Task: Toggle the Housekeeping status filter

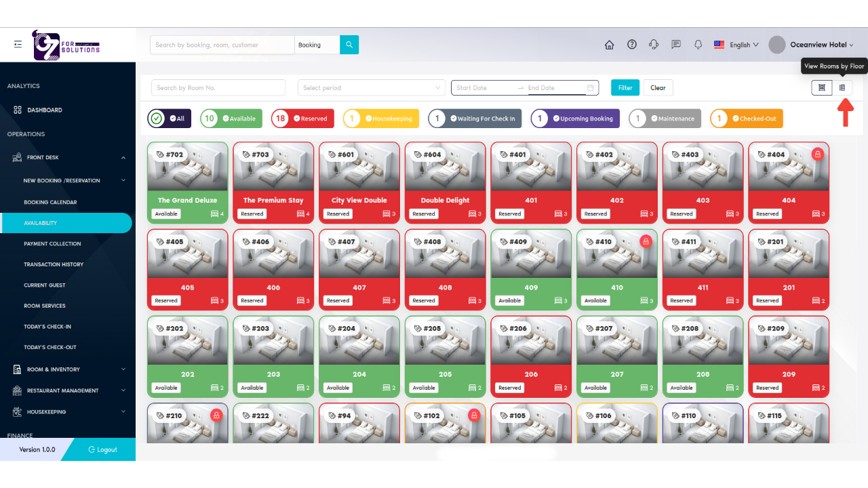Action: pyautogui.click(x=380, y=119)
